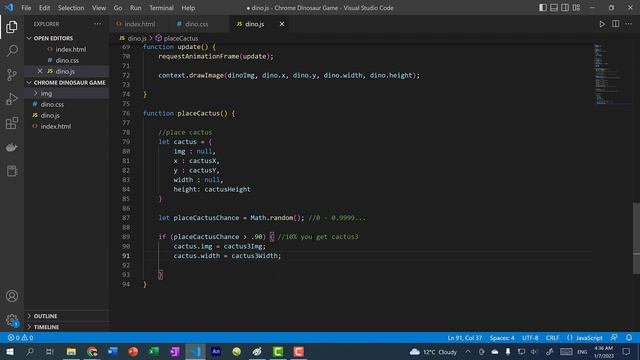Toggle Secondary Side Bar layout icon

click(x=565, y=8)
